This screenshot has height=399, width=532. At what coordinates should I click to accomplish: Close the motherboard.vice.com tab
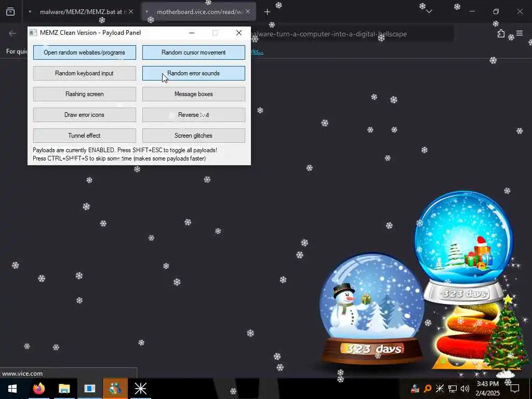pos(248,11)
